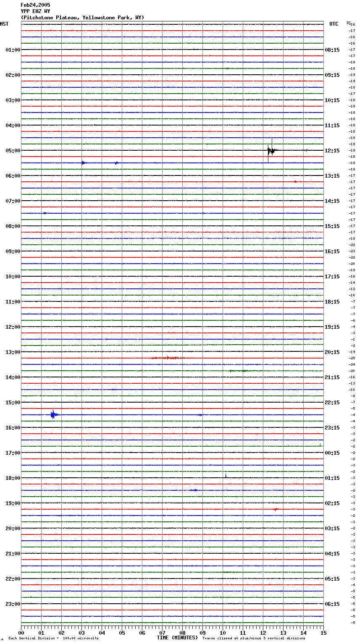Image resolution: width=357 pixels, height=644 pixels.
Task: Select the 17:00 MST time label
Action: tap(13, 453)
